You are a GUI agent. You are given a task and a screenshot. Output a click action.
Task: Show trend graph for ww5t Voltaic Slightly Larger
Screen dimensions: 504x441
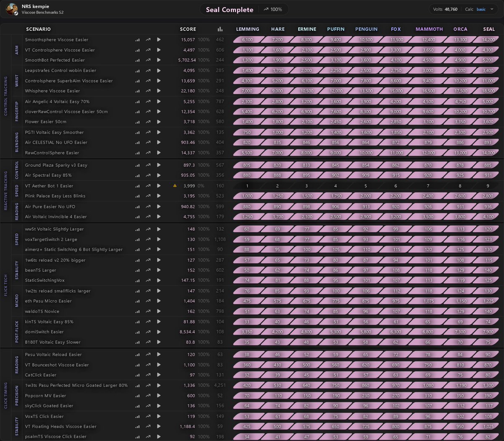pos(148,229)
